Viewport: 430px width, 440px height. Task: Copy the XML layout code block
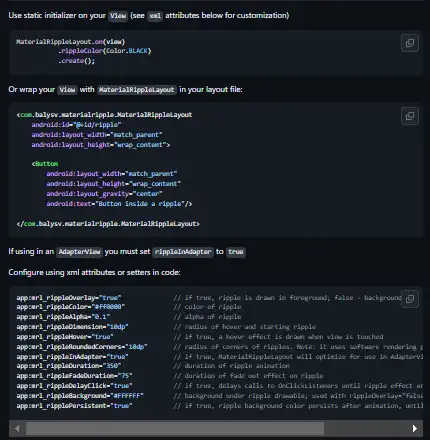point(410,116)
